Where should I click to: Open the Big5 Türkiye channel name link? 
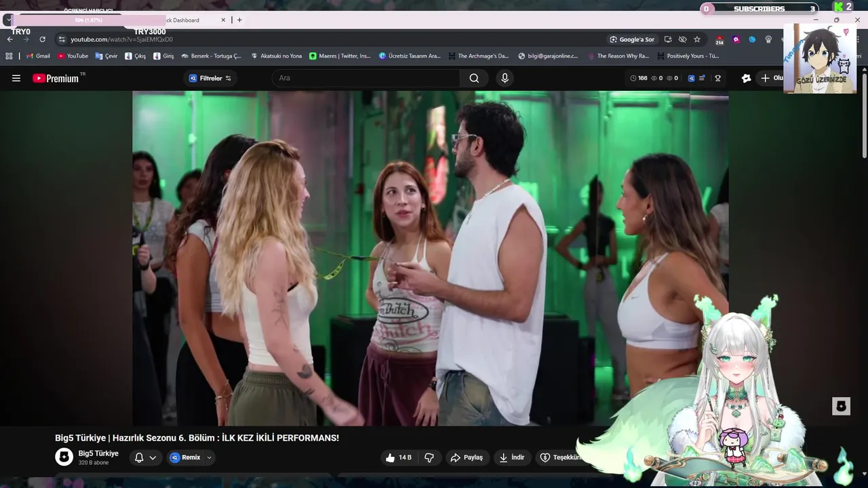pos(98,453)
